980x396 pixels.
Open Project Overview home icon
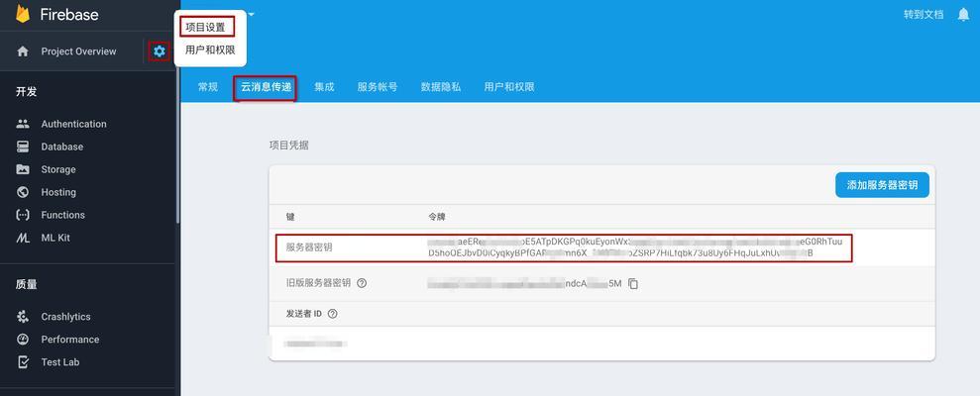(23, 51)
